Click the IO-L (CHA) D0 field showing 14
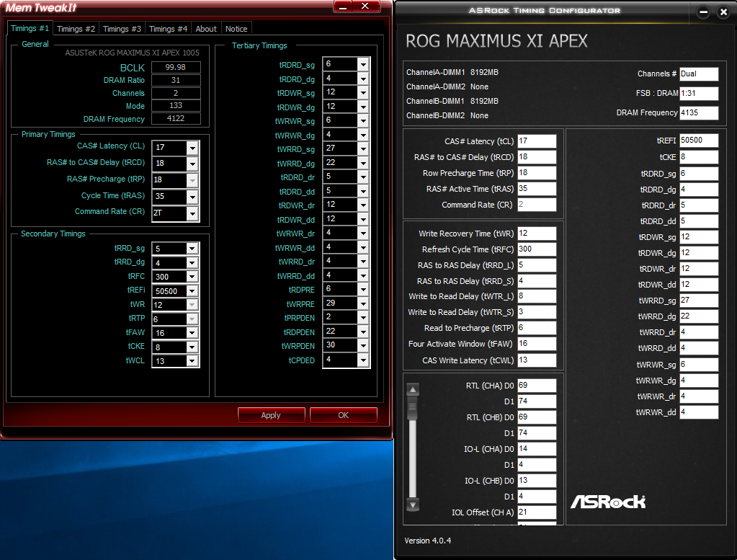This screenshot has width=737, height=560. 537,449
